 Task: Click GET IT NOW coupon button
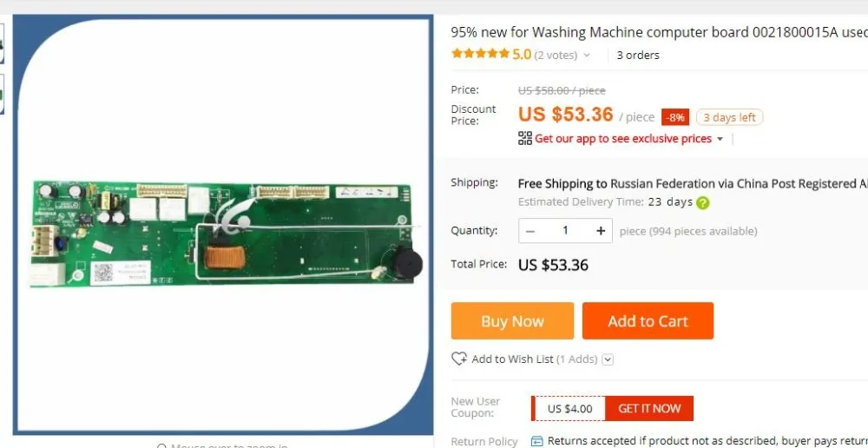tap(648, 409)
